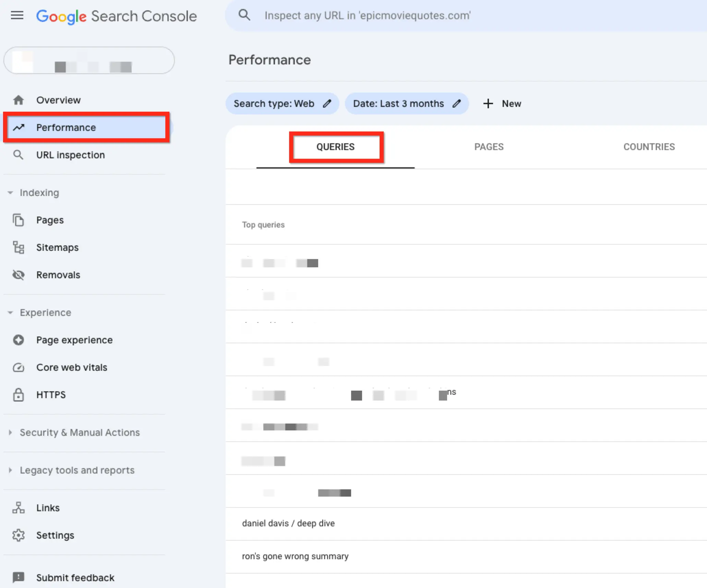Click the search magnifier icon in URL bar
The image size is (707, 588).
244,15
